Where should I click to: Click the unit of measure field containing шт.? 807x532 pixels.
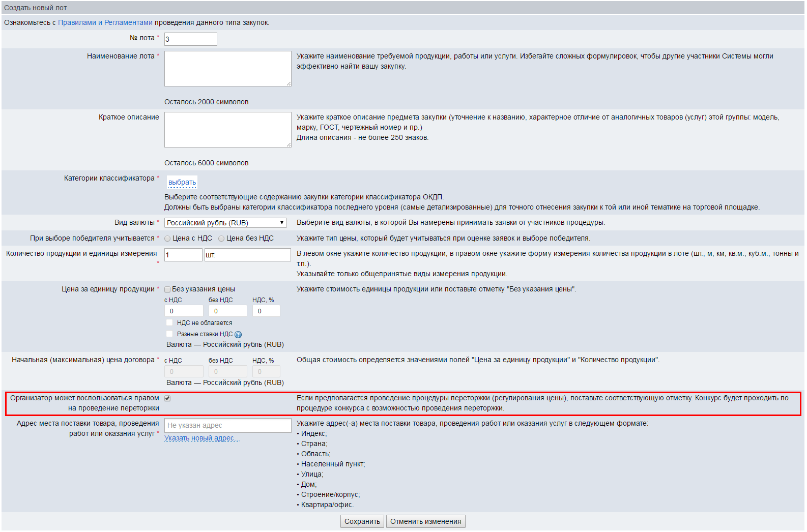(x=247, y=255)
